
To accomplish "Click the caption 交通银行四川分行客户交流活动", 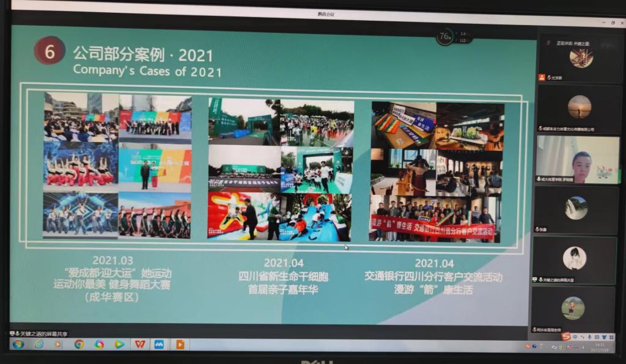I will pyautogui.click(x=433, y=276).
